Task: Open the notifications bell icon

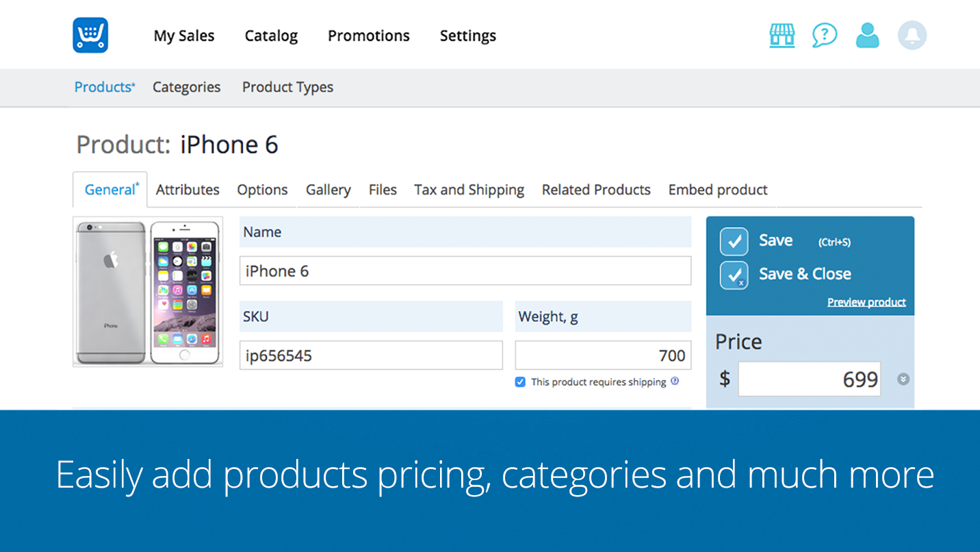Action: click(911, 35)
